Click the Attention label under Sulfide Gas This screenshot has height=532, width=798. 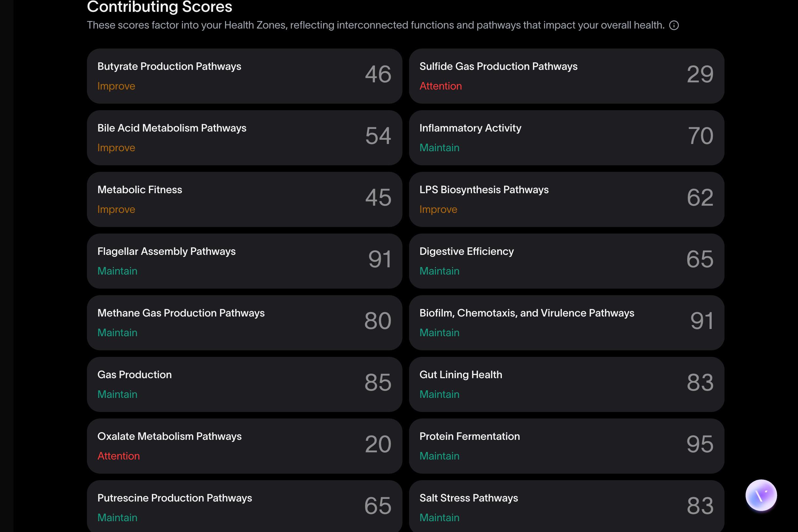[x=440, y=86]
